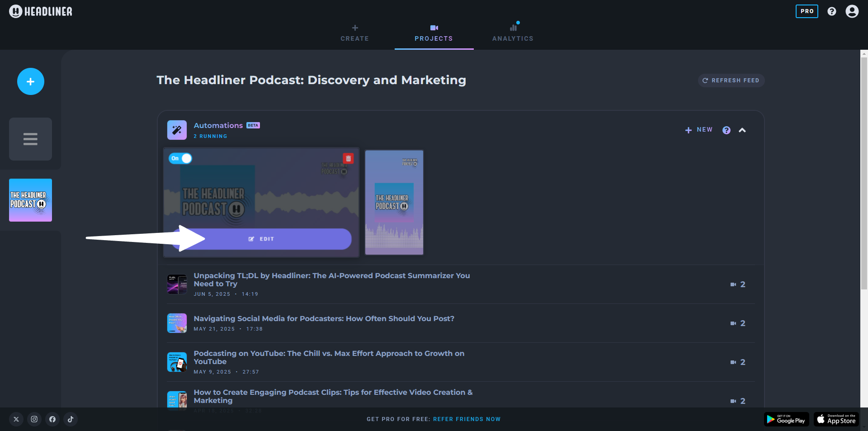The height and width of the screenshot is (431, 868).
Task: Open Navigating Social Media for Podcasters episode
Action: (x=324, y=318)
